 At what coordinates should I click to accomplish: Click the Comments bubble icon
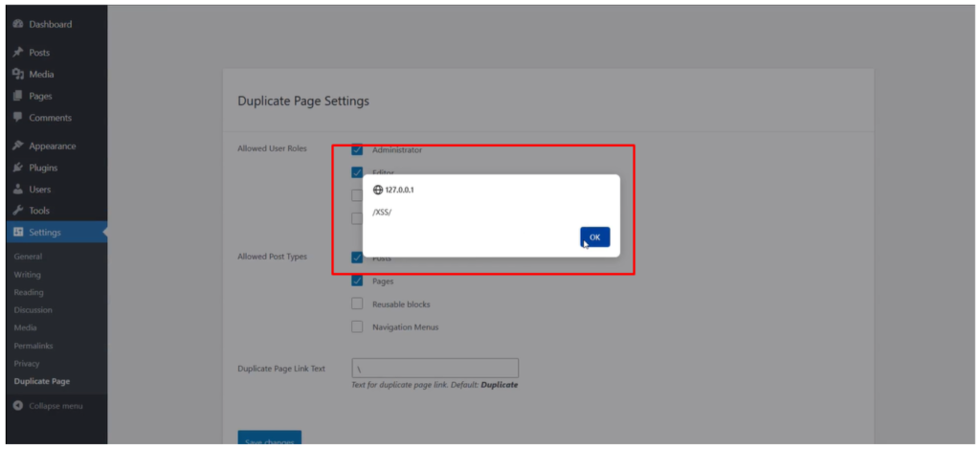pyautogui.click(x=17, y=118)
